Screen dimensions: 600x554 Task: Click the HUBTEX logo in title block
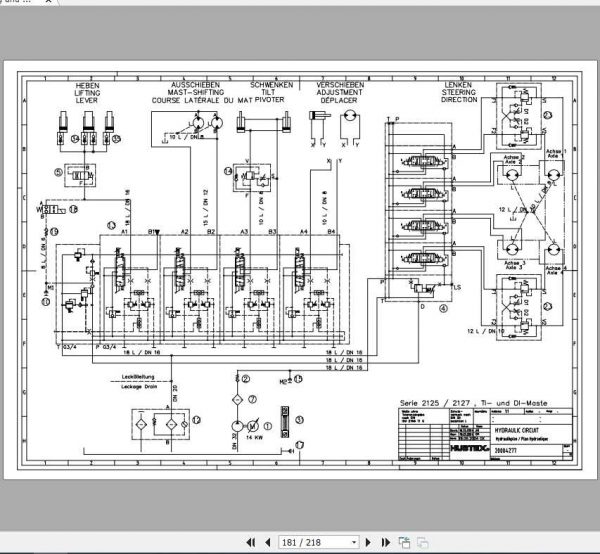[x=470, y=448]
